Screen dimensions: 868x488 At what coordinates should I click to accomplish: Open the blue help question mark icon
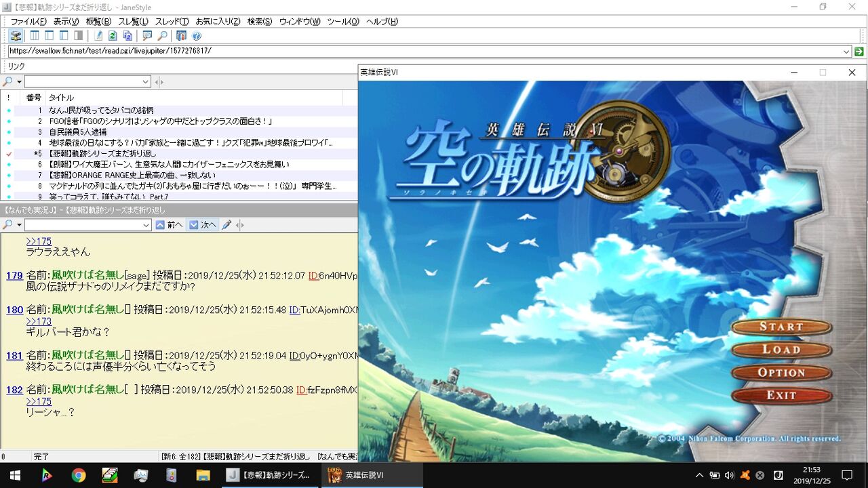point(197,35)
